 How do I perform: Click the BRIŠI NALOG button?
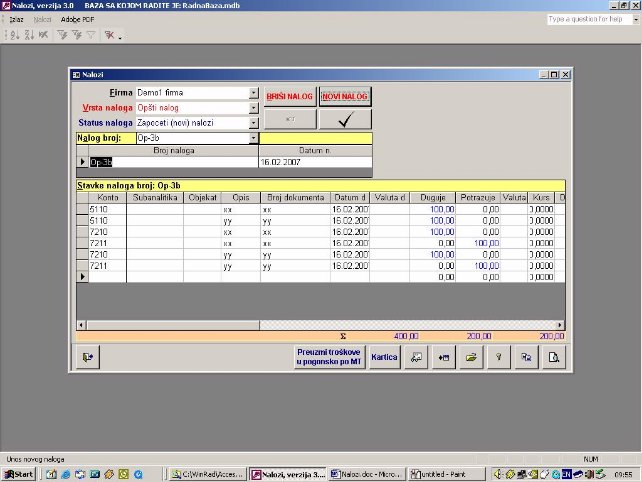[x=290, y=96]
